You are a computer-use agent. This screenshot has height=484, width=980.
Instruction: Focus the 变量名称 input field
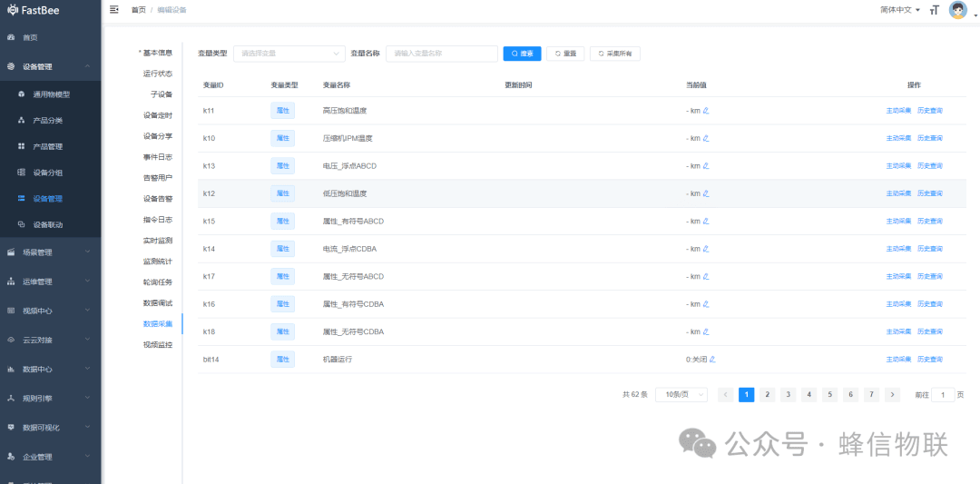pyautogui.click(x=442, y=54)
